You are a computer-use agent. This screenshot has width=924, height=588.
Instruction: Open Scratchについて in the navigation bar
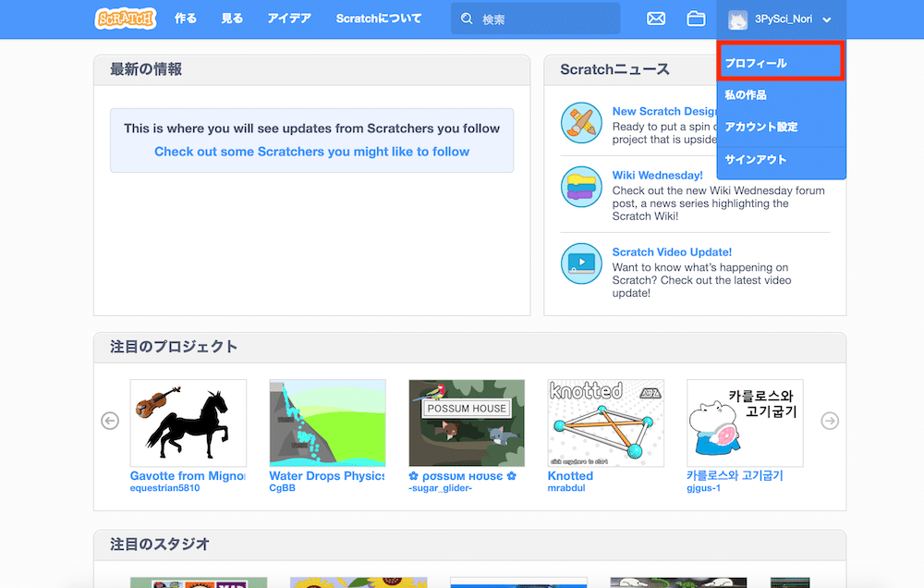(x=379, y=18)
